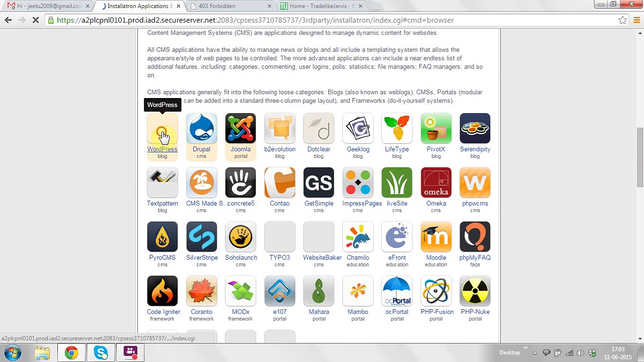This screenshot has height=362, width=644.
Task: Select the PyroCMS flame icon
Action: pyautogui.click(x=162, y=237)
